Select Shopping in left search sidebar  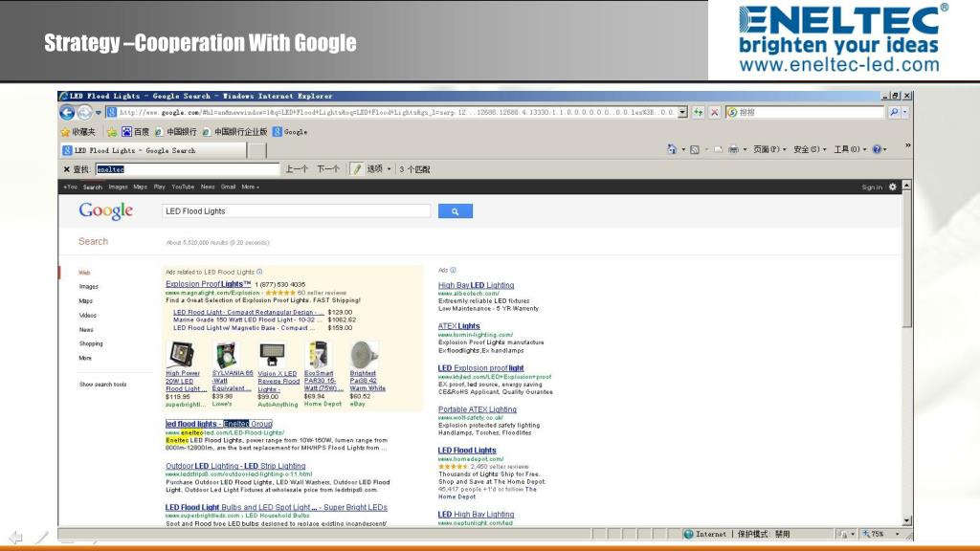[91, 343]
